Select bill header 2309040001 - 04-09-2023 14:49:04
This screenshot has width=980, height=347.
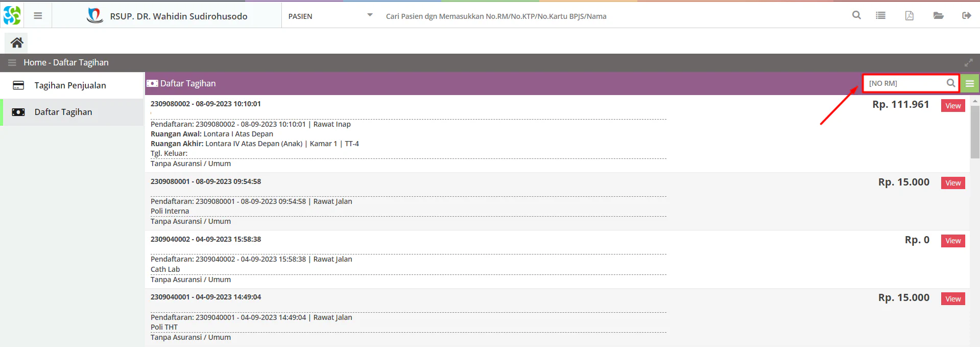pyautogui.click(x=206, y=297)
